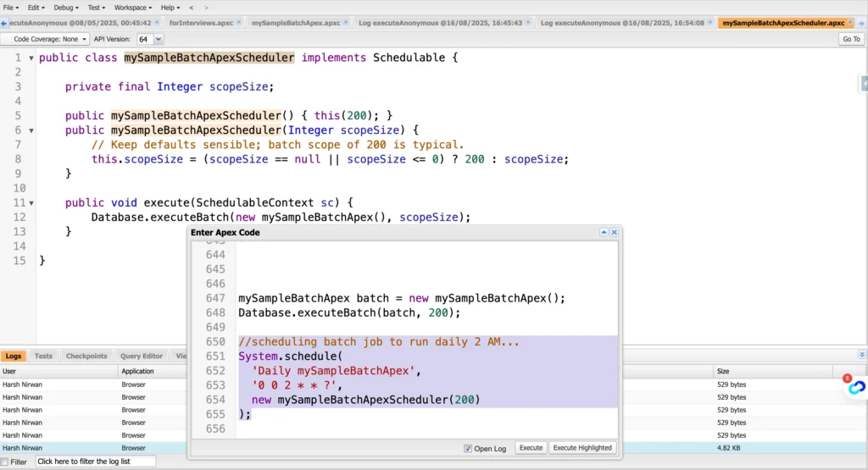Switch to Log executeAnonymous 16:45:43 tab
Image resolution: width=868 pixels, height=470 pixels.
coord(440,23)
